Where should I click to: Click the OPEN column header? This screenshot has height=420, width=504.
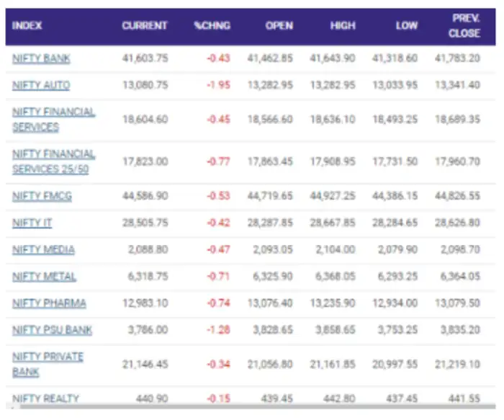tap(279, 26)
